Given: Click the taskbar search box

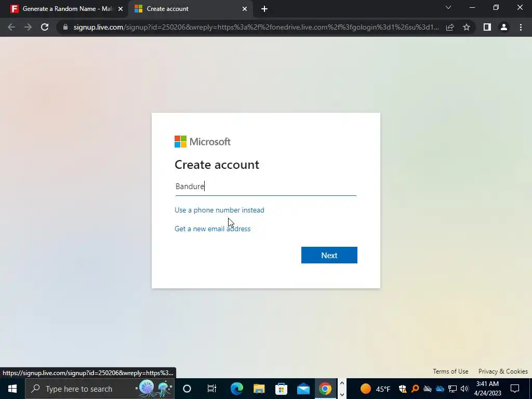Looking at the screenshot, I should (x=100, y=389).
